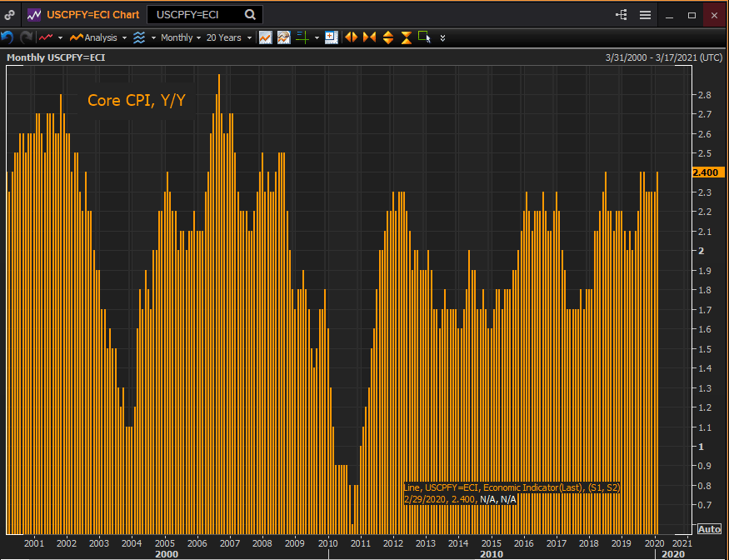Click the compress vertically hourglass icon
The image size is (729, 560).
tap(407, 37)
